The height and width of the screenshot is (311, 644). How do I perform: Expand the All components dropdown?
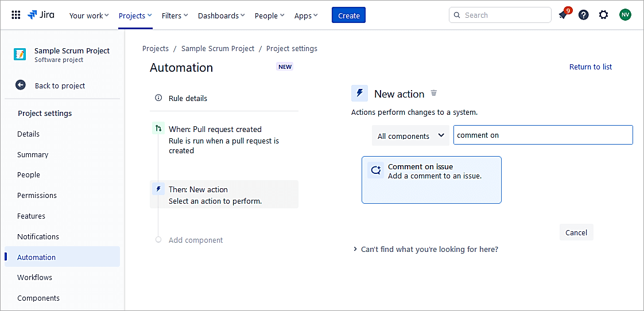[410, 136]
